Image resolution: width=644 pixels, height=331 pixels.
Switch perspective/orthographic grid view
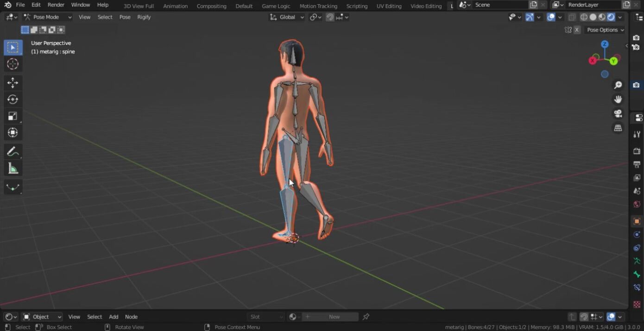[x=618, y=128]
